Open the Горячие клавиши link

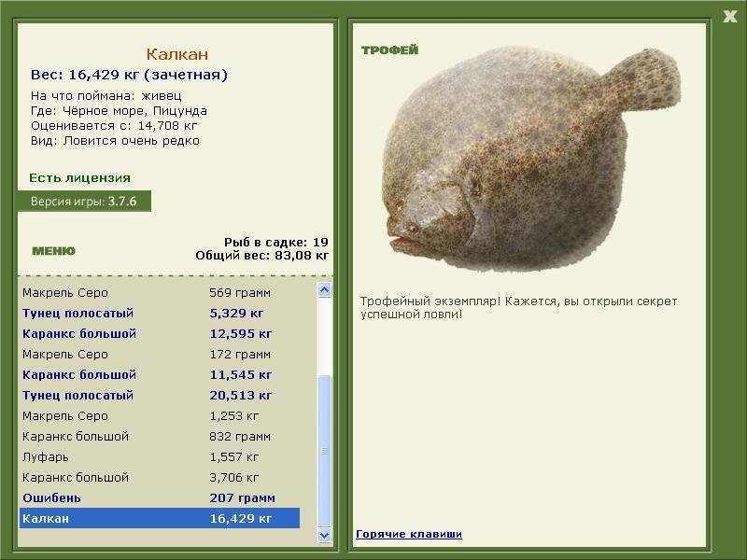coord(409,534)
